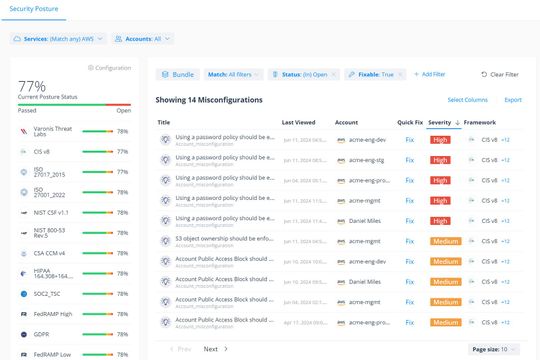540x360 pixels.
Task: Click the lightbulb icon of the acme-eng-dev password policy row
Action: (166, 140)
